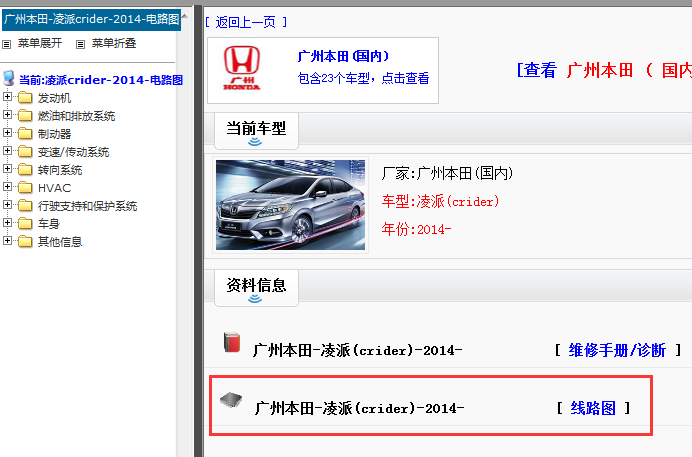Select the 其他信息 tree label

click(x=60, y=242)
